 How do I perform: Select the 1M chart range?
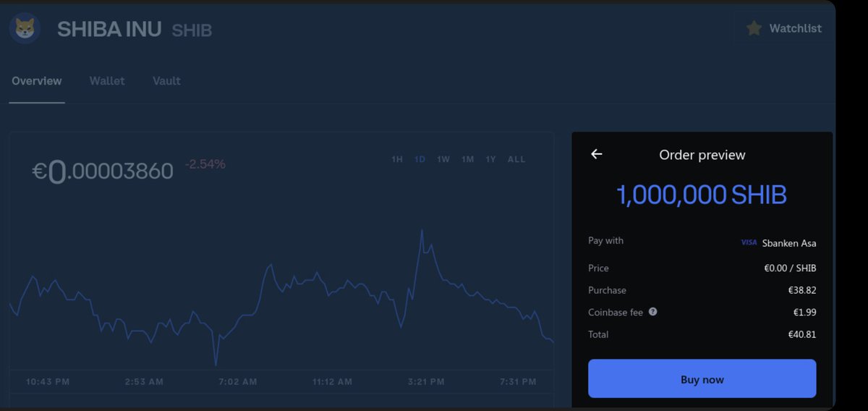468,159
